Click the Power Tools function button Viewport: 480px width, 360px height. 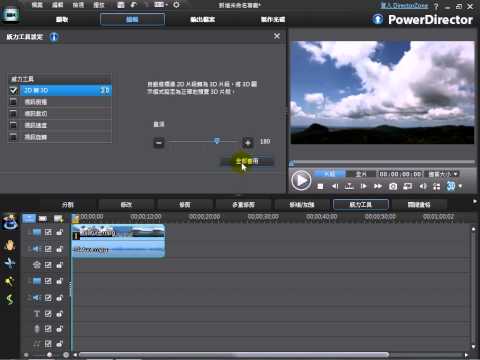(x=361, y=204)
